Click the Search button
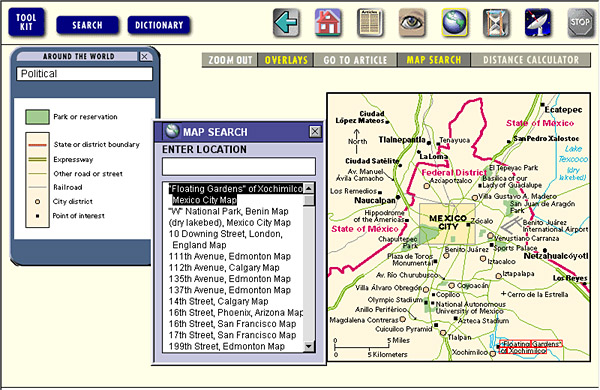Screen dimensions: 600x390 (87, 25)
